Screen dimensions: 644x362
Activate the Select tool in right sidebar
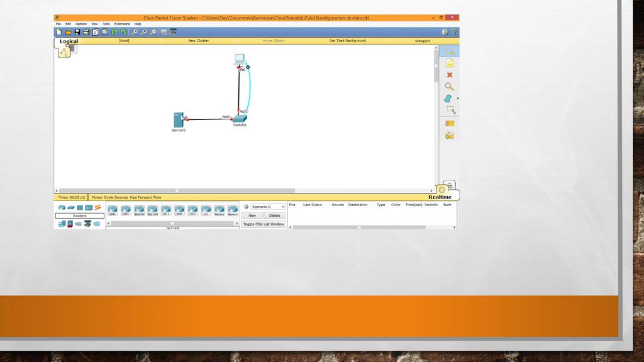pos(449,52)
